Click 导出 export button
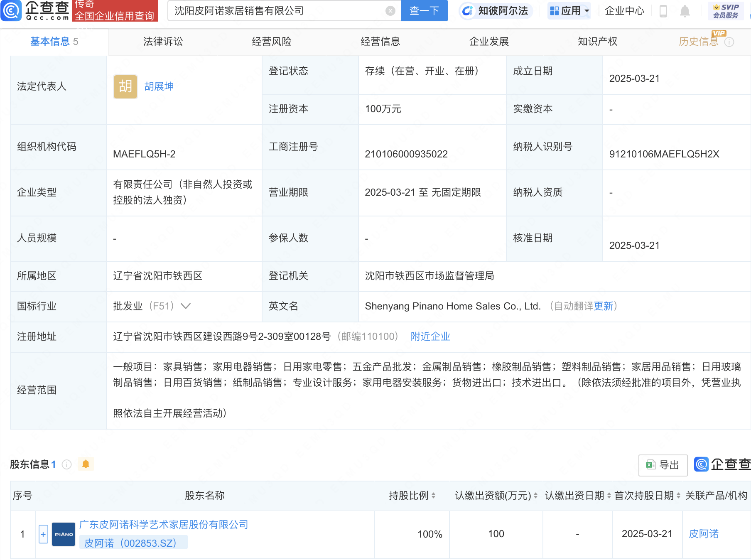Image resolution: width=751 pixels, height=560 pixels. (663, 465)
